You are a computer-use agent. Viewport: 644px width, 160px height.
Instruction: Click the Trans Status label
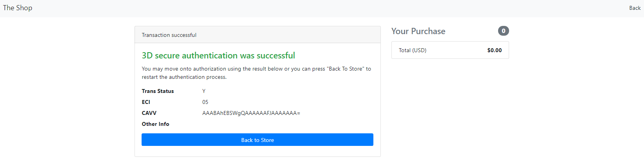158,91
